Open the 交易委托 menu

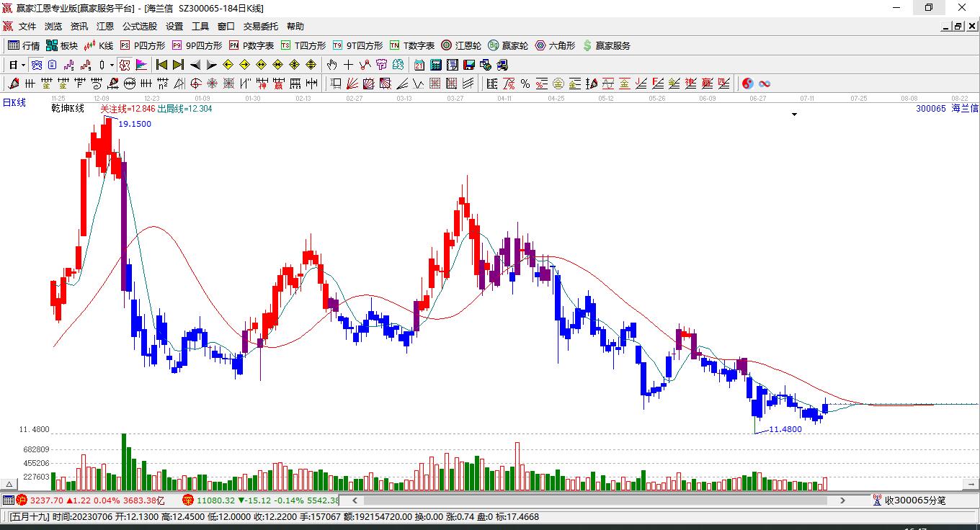click(x=261, y=26)
